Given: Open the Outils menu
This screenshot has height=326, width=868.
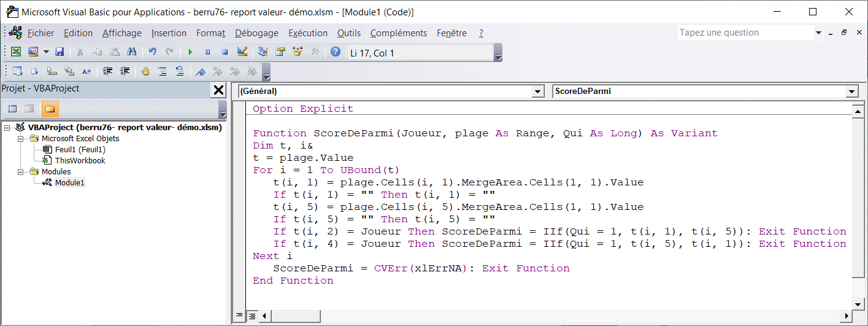Looking at the screenshot, I should click(x=348, y=33).
